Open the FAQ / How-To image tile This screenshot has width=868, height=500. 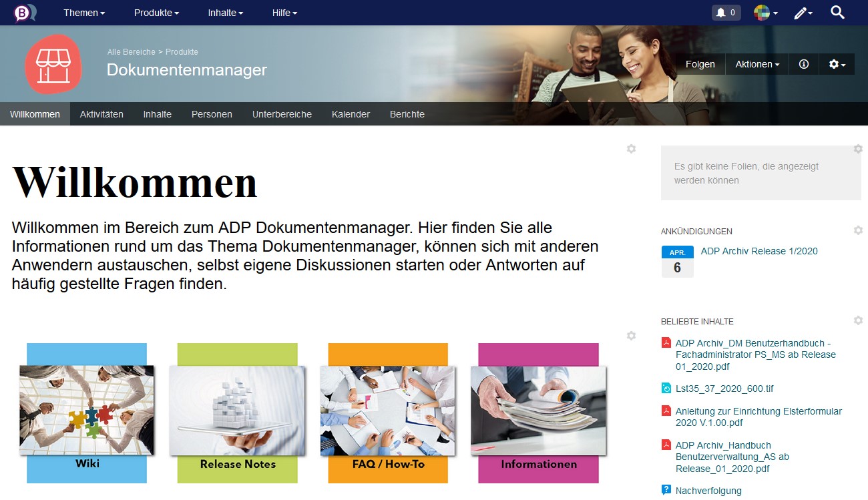(x=388, y=413)
